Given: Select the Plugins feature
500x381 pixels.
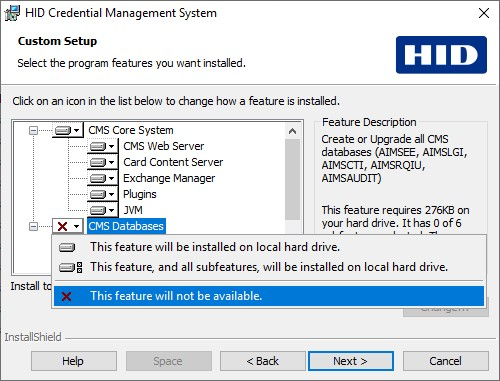Looking at the screenshot, I should [140, 194].
